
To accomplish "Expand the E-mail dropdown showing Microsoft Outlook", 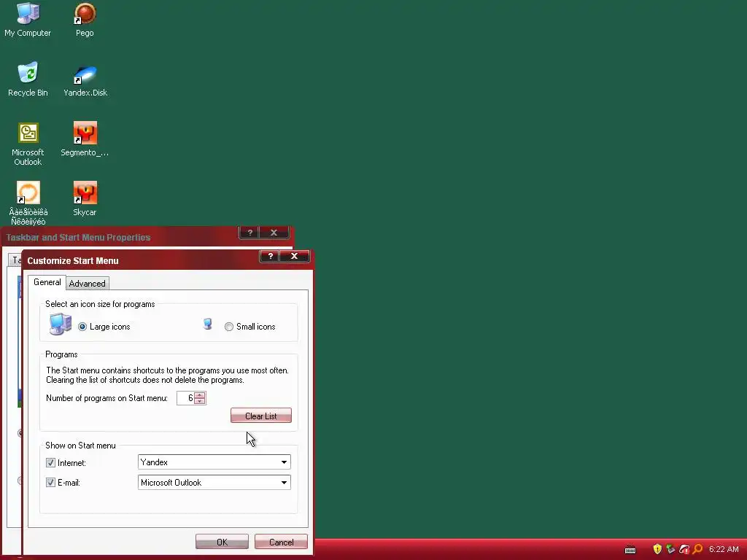I will [x=284, y=483].
